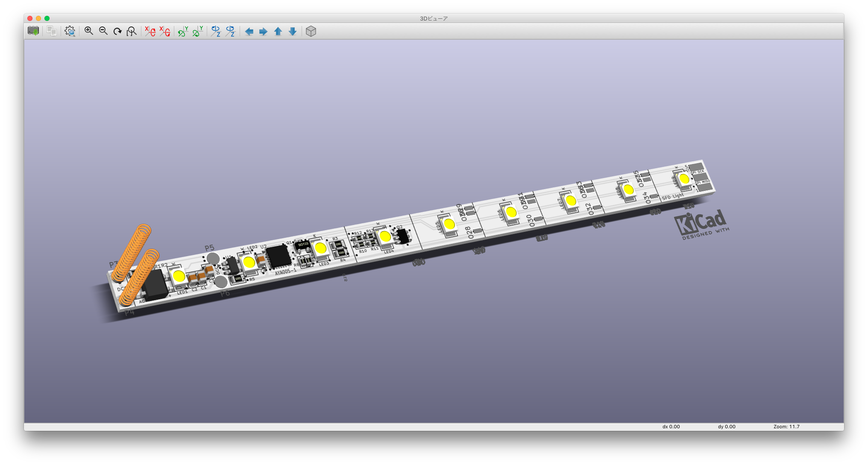Rotate Z counterclockwise (second blue icon)
868x465 pixels.
[x=230, y=31]
